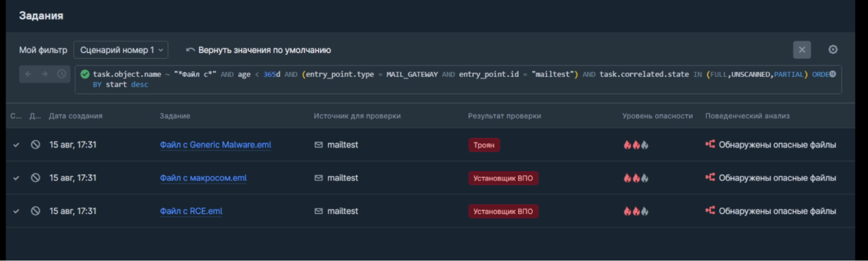The height and width of the screenshot is (261, 868).
Task: Clear the query with the small x icon
Action: (x=832, y=74)
